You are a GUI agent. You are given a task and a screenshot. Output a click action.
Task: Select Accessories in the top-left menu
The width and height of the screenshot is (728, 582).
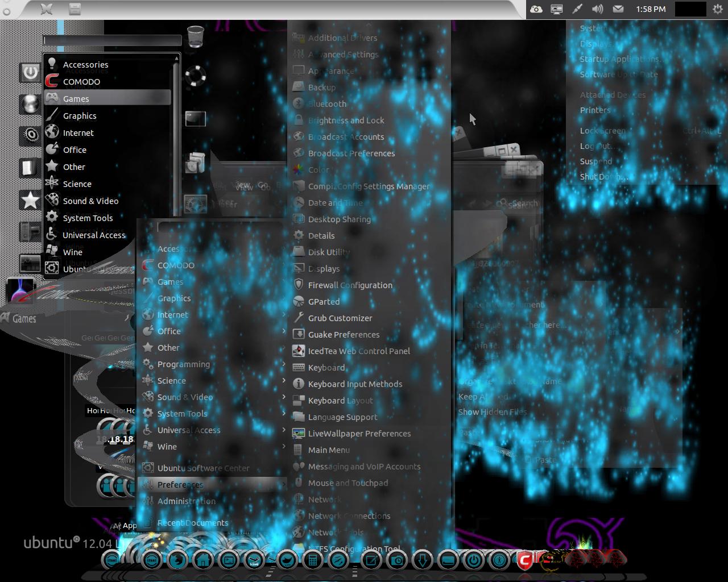pos(108,64)
